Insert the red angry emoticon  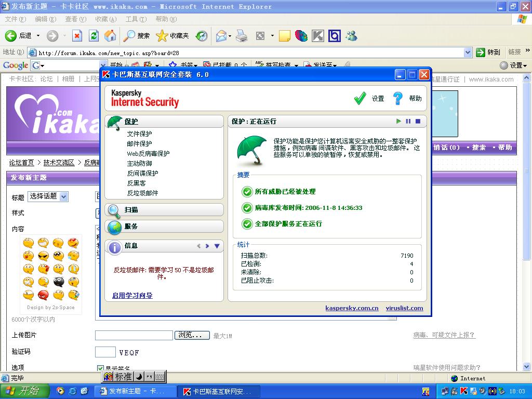click(x=43, y=295)
